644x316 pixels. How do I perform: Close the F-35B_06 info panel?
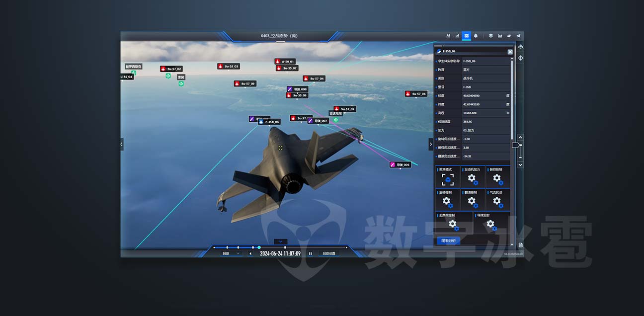pos(510,52)
